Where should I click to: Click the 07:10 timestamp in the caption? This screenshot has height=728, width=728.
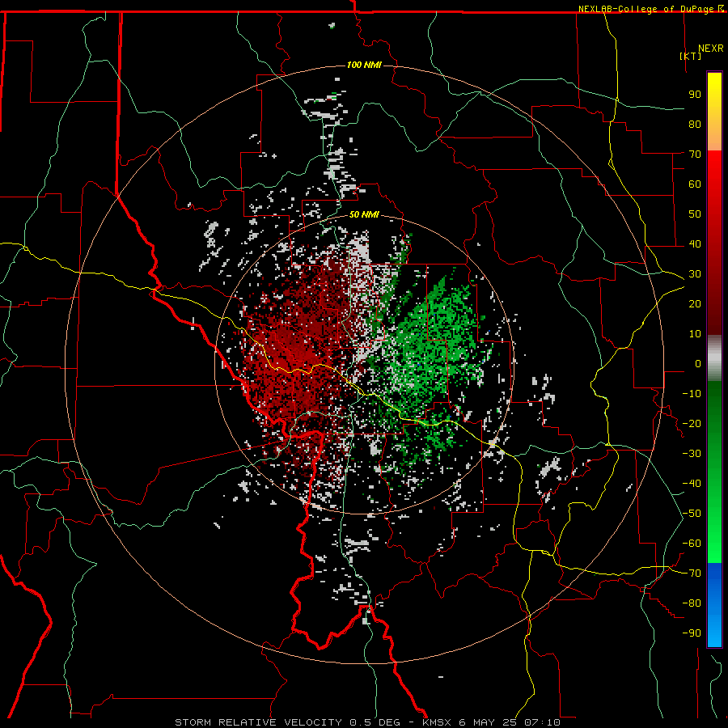tap(542, 722)
